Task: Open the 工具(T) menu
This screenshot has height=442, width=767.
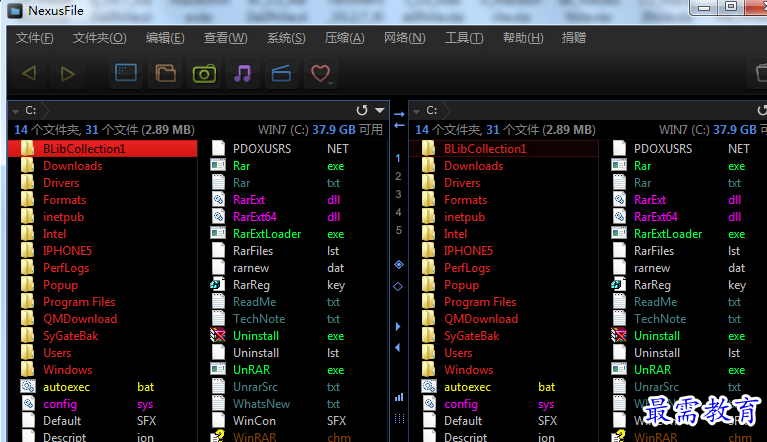Action: pos(464,38)
